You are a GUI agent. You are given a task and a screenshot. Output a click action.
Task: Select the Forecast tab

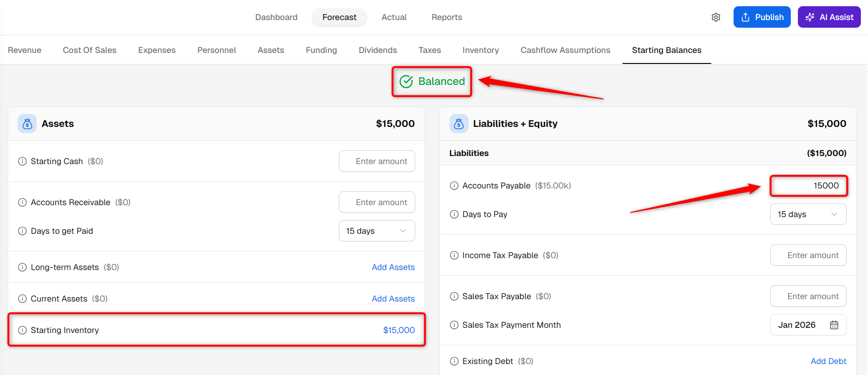[x=339, y=17]
